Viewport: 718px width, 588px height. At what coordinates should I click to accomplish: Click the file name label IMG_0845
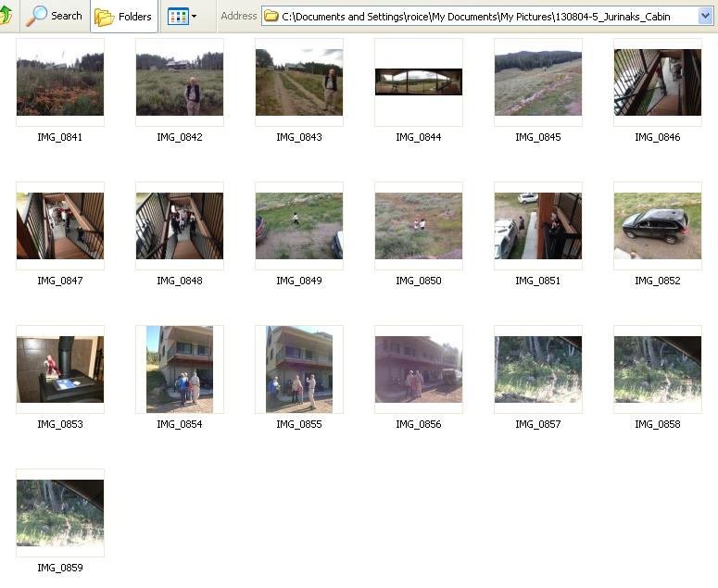click(538, 137)
